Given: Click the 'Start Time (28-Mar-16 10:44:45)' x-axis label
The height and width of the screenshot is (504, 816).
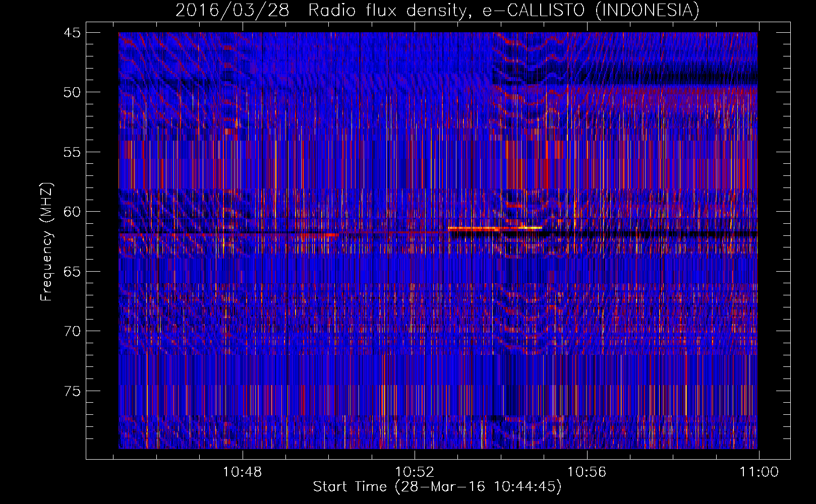Looking at the screenshot, I should (x=437, y=487).
